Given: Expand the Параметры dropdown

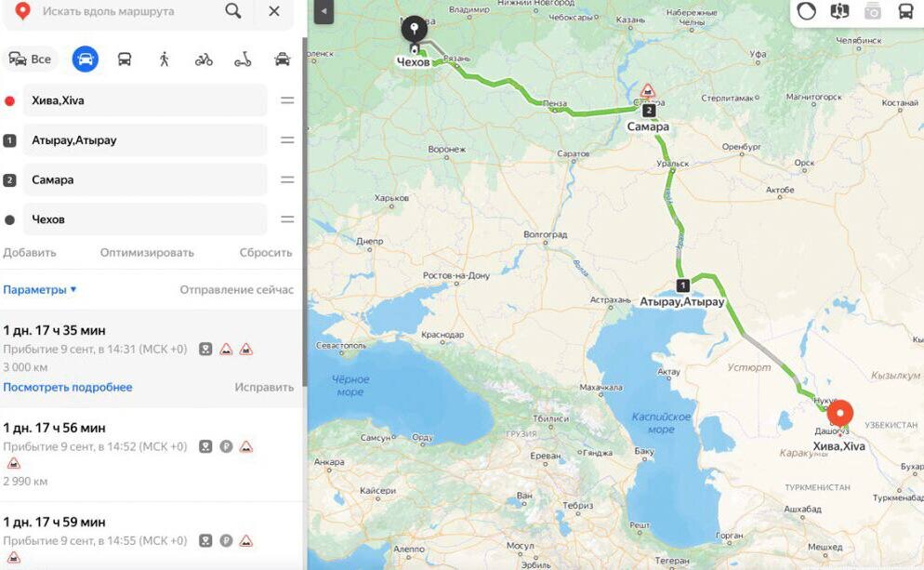Looking at the screenshot, I should [40, 289].
